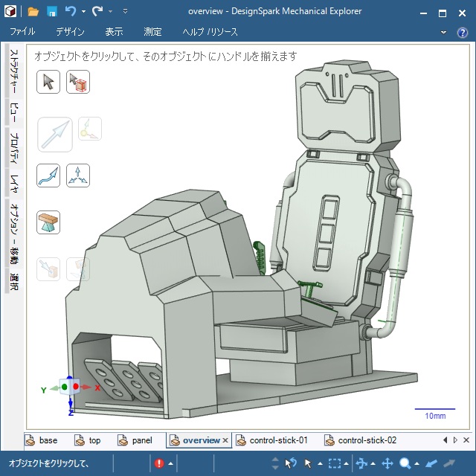Close the overview tab

[x=225, y=440]
